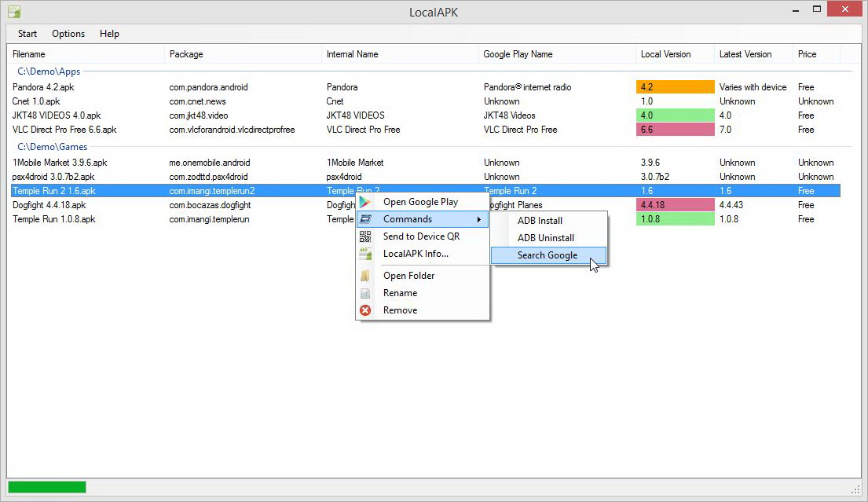
Task: Click the LocalAPK Info icon
Action: click(365, 254)
